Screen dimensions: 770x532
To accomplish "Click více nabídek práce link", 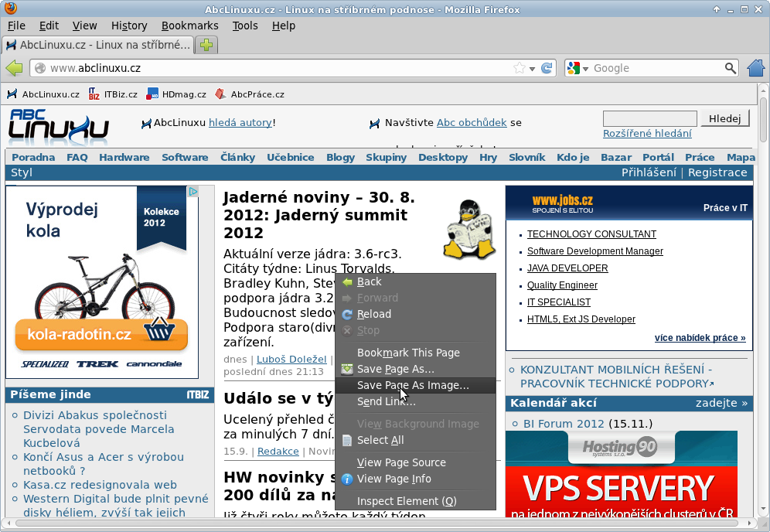I will coord(700,338).
